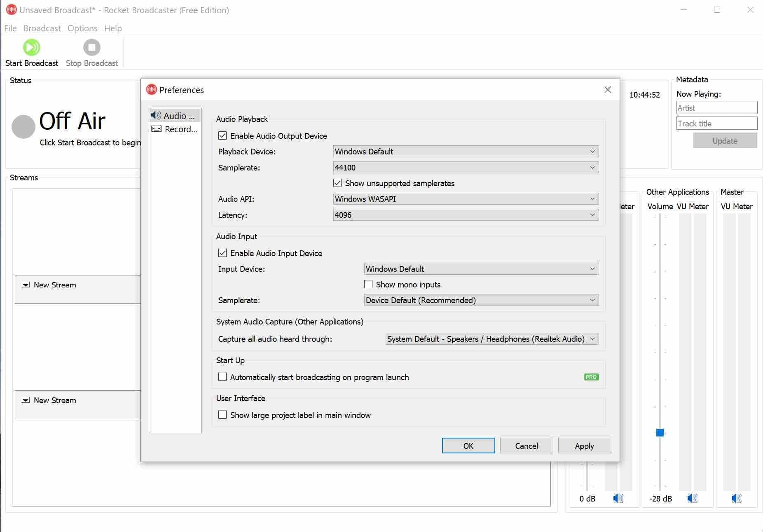Expand the first New Stream entry
Viewport: 763px width, 532px height.
pyautogui.click(x=26, y=285)
